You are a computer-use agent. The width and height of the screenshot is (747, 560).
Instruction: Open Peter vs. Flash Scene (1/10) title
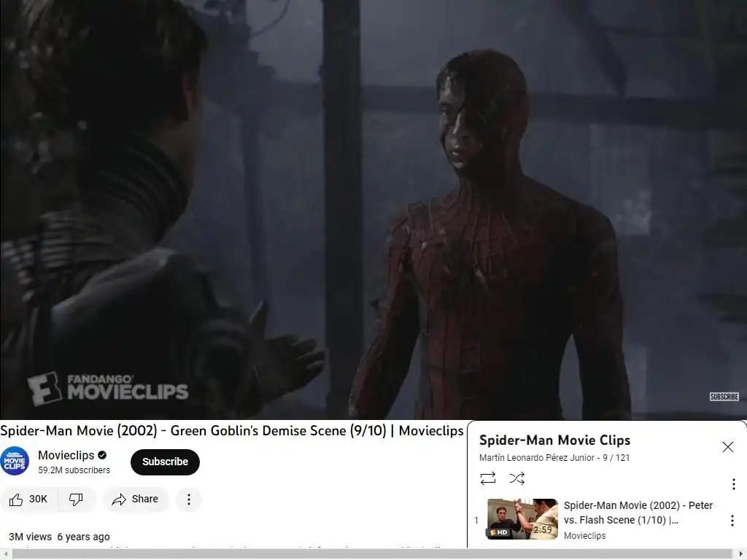click(x=638, y=513)
